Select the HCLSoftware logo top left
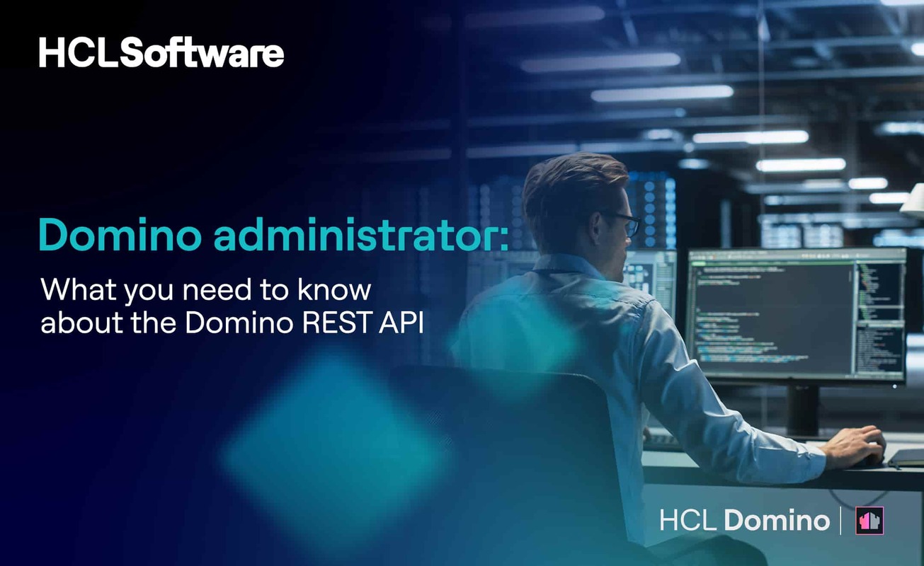924x566 pixels. (x=161, y=53)
